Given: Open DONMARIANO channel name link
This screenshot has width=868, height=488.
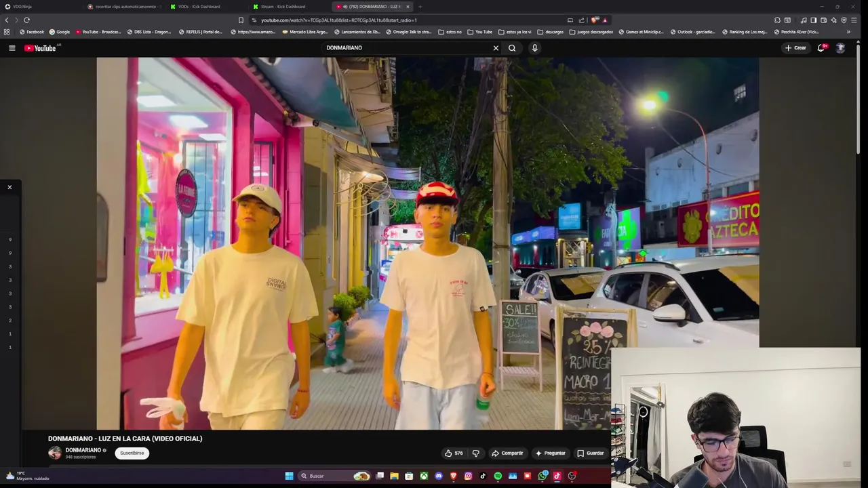Looking at the screenshot, I should (83, 450).
